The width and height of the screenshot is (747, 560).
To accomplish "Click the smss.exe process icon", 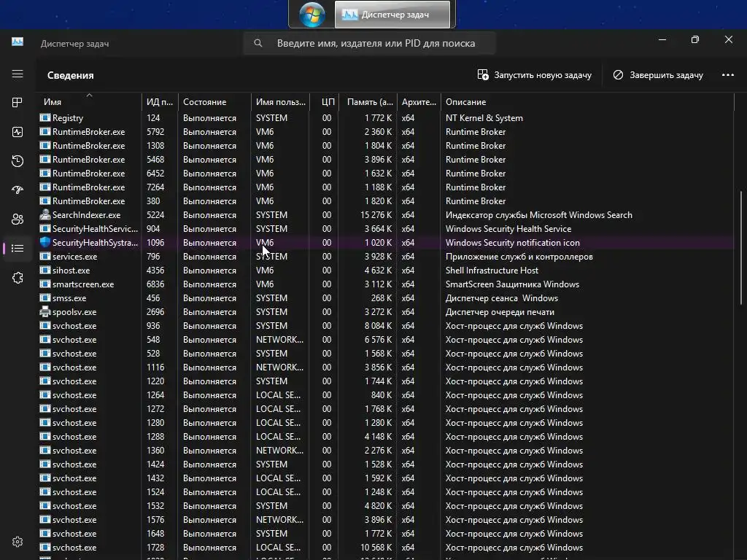I will (44, 297).
